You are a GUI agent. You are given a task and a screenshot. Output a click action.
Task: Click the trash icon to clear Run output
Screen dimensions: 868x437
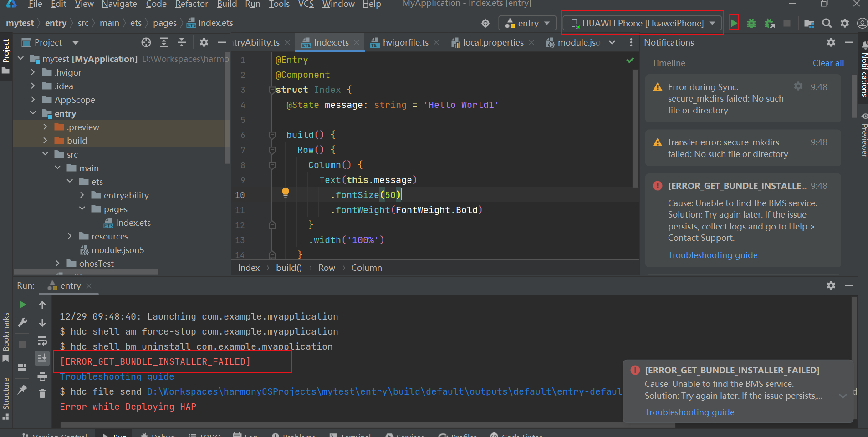point(42,393)
